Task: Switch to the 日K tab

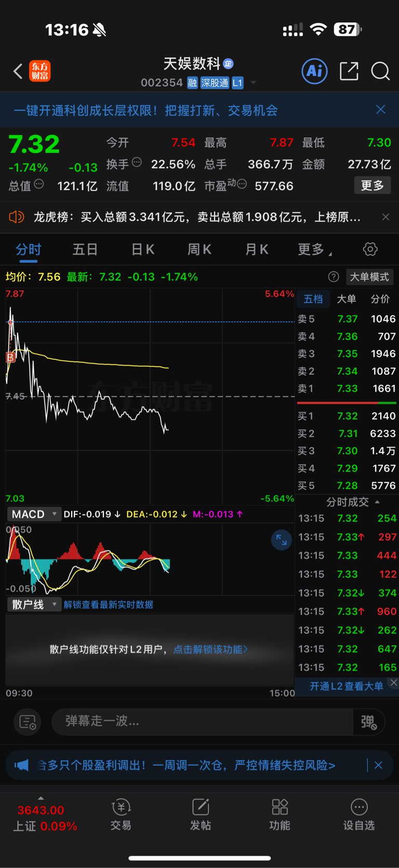Action: pyautogui.click(x=143, y=250)
